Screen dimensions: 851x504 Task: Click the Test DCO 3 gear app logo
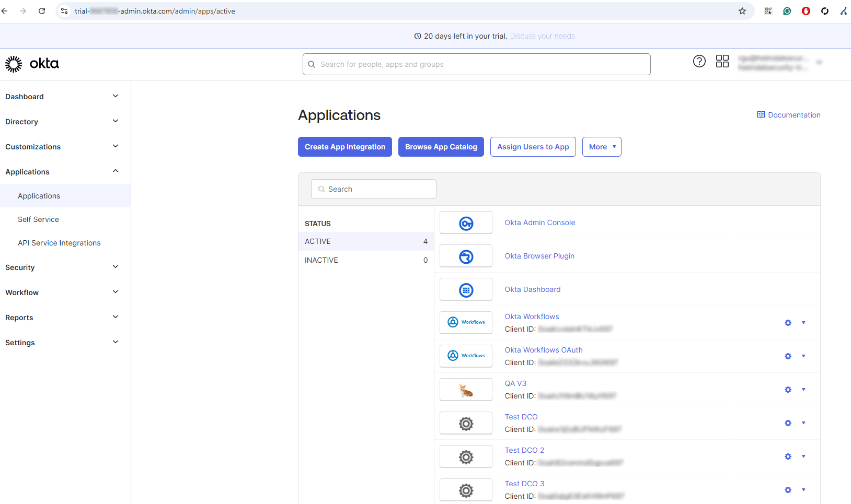[x=466, y=490]
